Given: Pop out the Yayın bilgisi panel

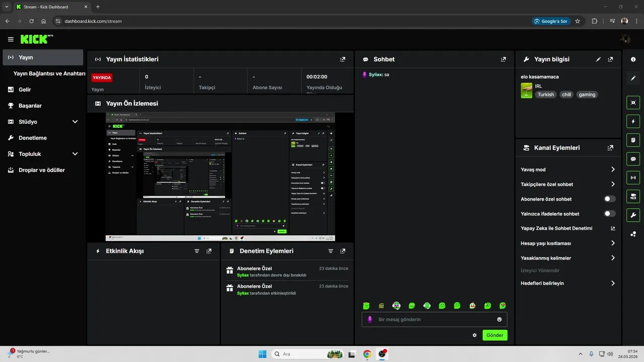Looking at the screenshot, I should click(x=610, y=59).
